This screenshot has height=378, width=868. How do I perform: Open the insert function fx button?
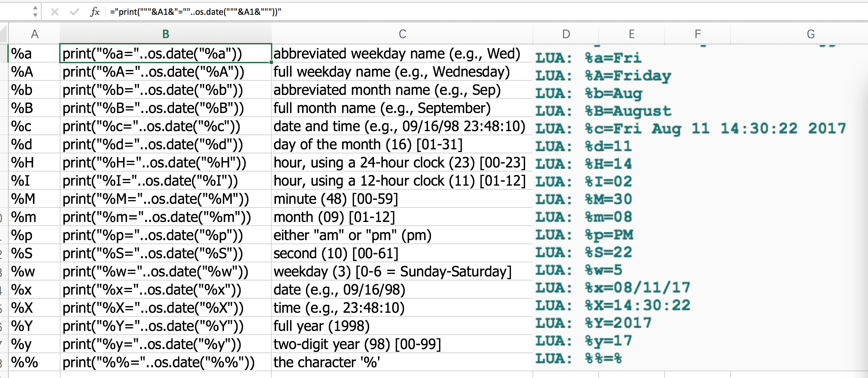pos(95,12)
